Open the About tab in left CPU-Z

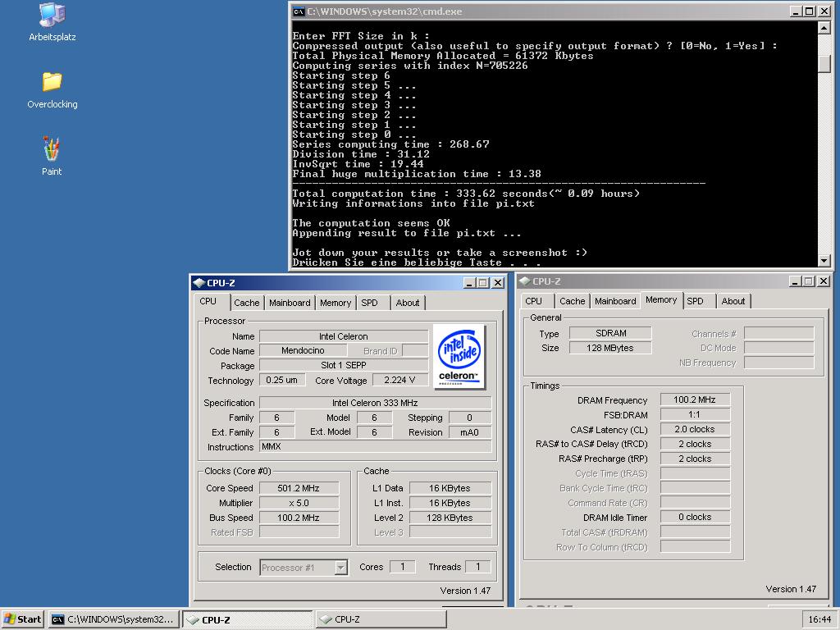[408, 303]
